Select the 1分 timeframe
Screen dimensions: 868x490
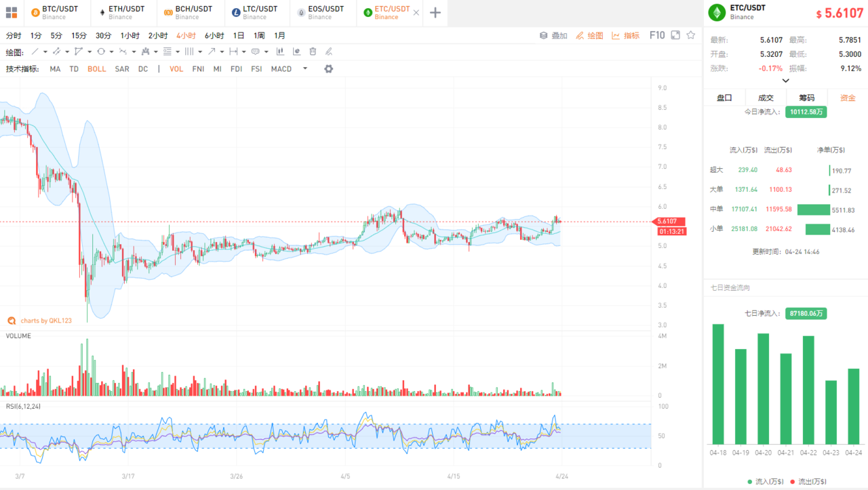36,35
